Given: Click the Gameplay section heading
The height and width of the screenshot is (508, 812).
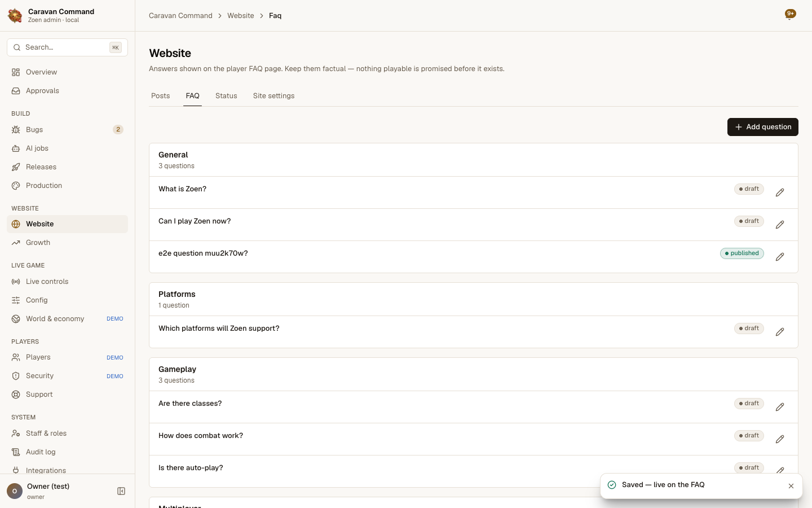Looking at the screenshot, I should [x=177, y=369].
